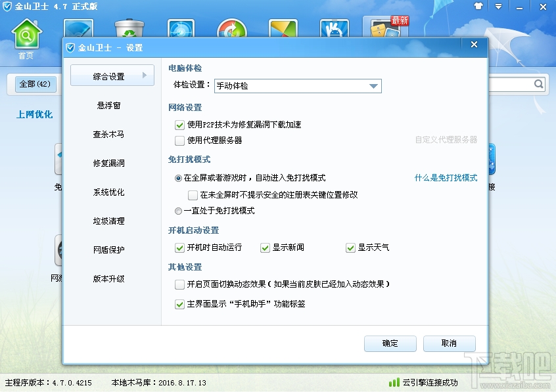Click the 电脑体检 section heading
Screen dimensions: 556x392
click(185, 68)
